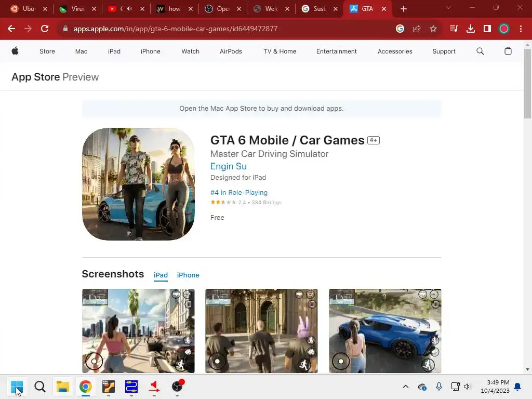Open the media control playlist icon

click(x=454, y=29)
